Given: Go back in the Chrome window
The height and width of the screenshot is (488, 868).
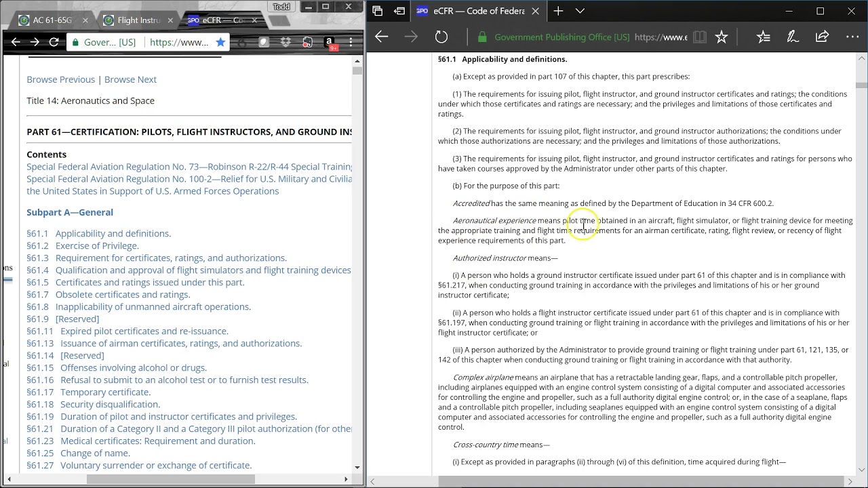Looking at the screenshot, I should pyautogui.click(x=16, y=42).
